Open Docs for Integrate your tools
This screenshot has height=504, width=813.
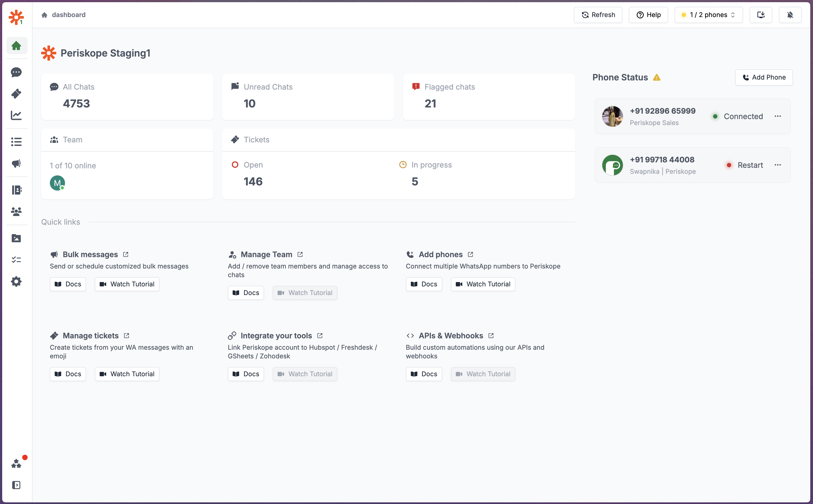tap(246, 374)
